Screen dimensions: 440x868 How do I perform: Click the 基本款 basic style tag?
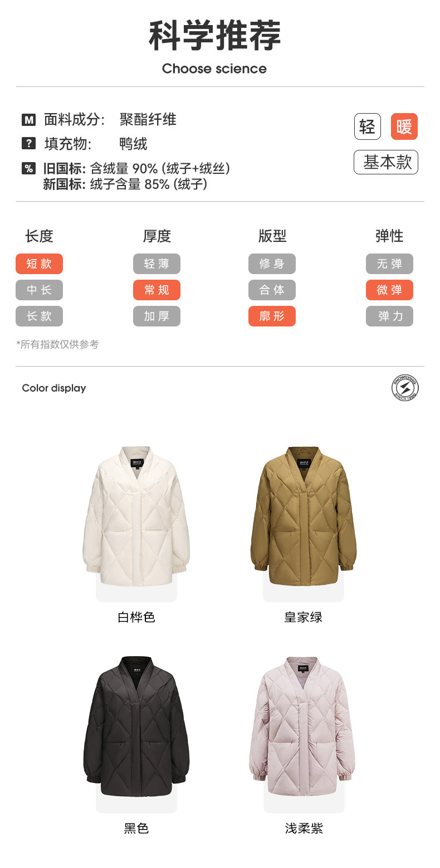point(386,162)
